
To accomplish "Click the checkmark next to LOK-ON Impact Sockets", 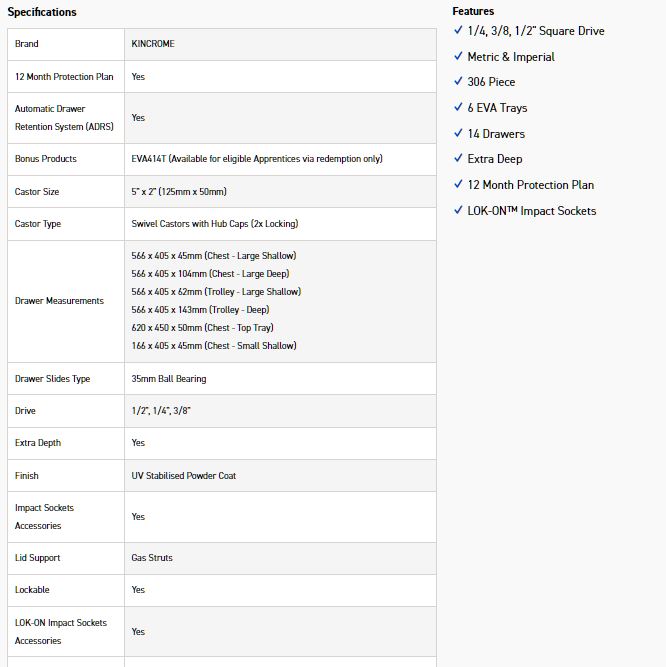I will [458, 211].
